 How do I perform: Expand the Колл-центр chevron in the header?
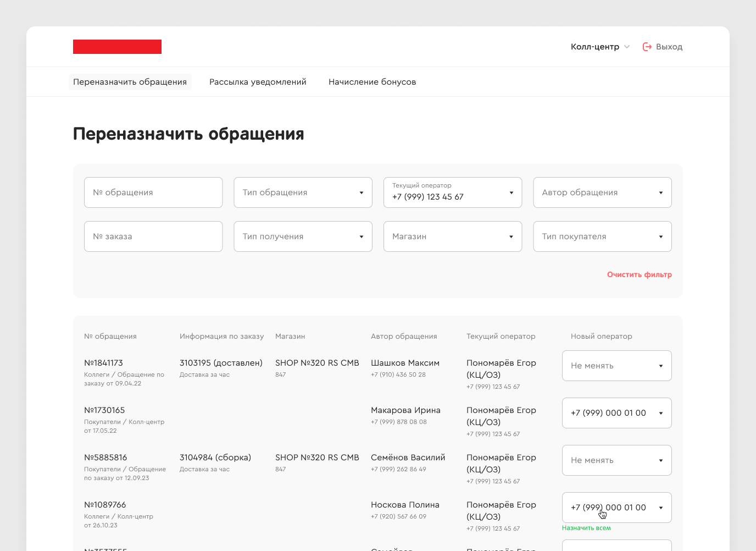627,47
